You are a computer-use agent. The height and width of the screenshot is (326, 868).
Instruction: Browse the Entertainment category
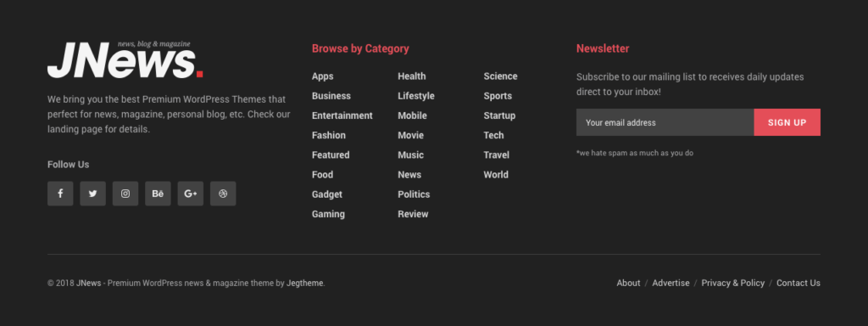click(x=342, y=115)
